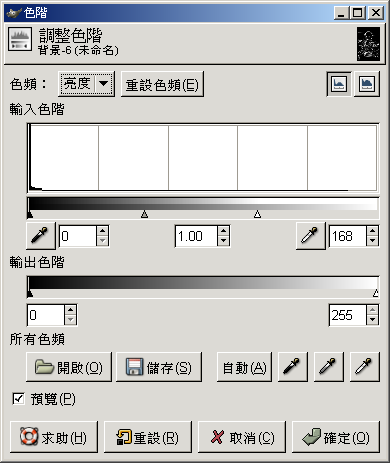The width and height of the screenshot is (390, 463).
Task: Open the 色頻 channel dropdown (亮度)
Action: 87,84
